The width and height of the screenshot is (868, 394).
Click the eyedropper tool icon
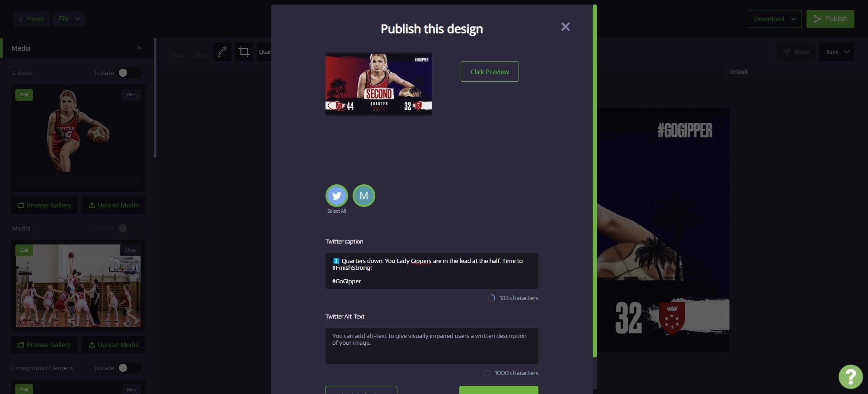222,52
